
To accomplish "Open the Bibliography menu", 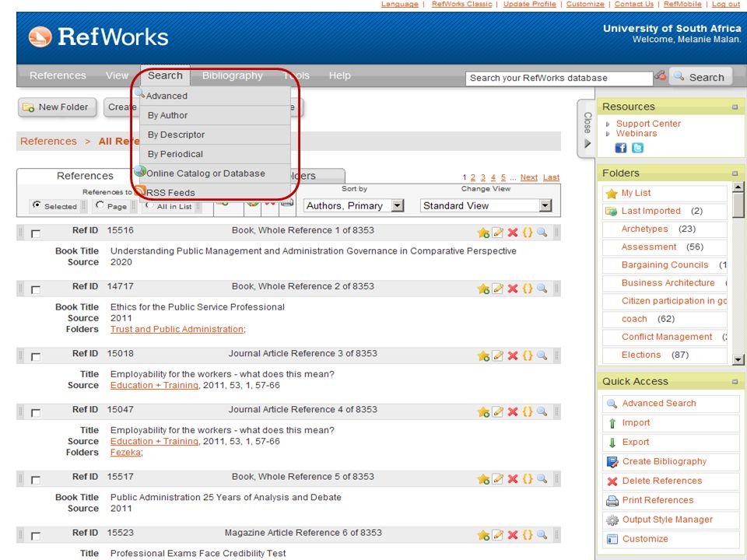I will point(233,75).
